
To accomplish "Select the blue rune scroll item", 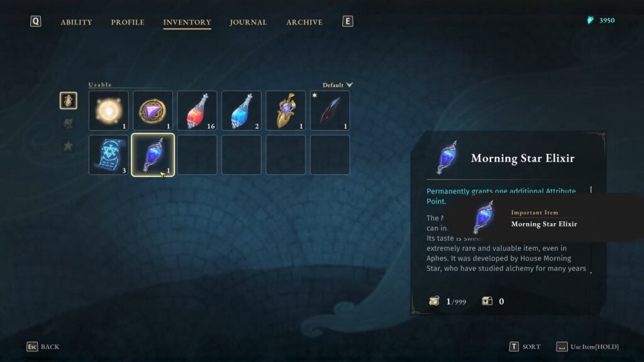I will 108,155.
